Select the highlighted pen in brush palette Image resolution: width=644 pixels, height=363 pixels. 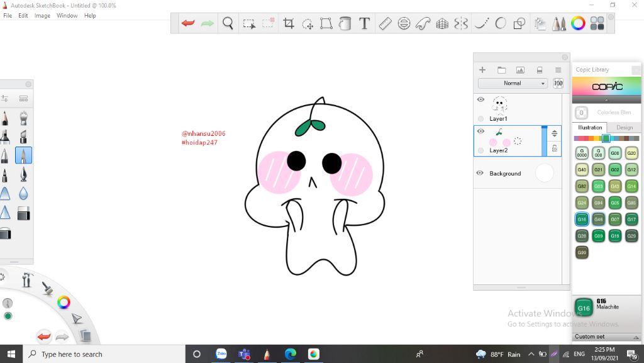click(23, 155)
